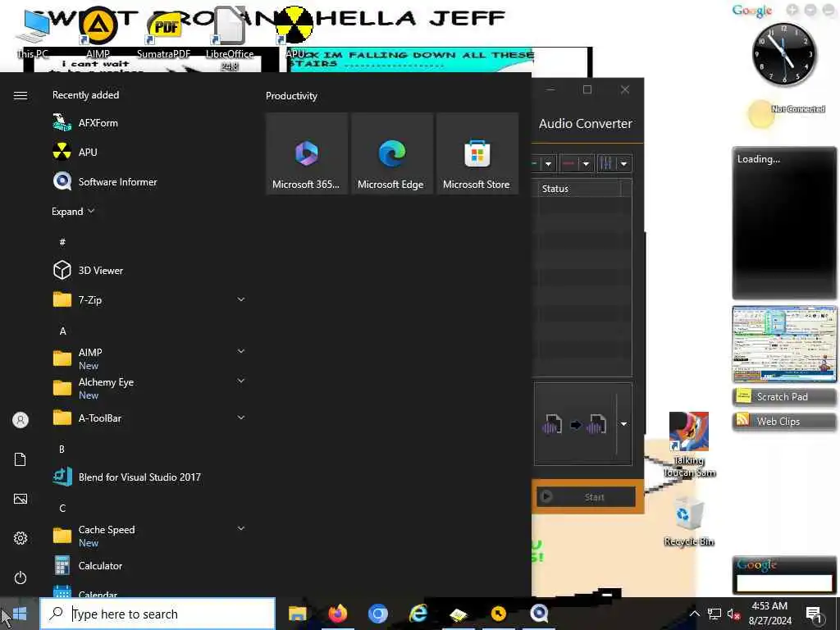Screen dimensions: 840x630
Task: Open the This PC desktop icon
Action: pyautogui.click(x=32, y=32)
